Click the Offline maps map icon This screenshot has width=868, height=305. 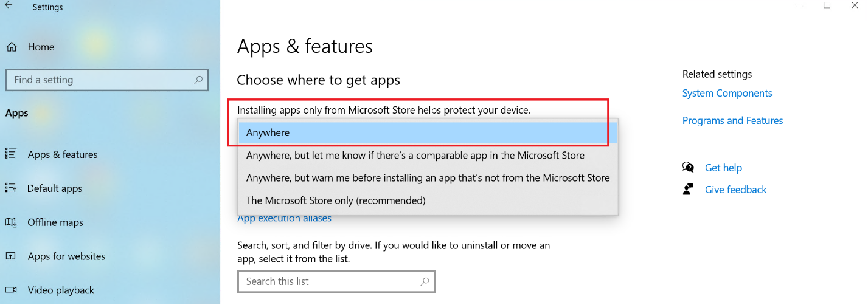[x=11, y=222]
